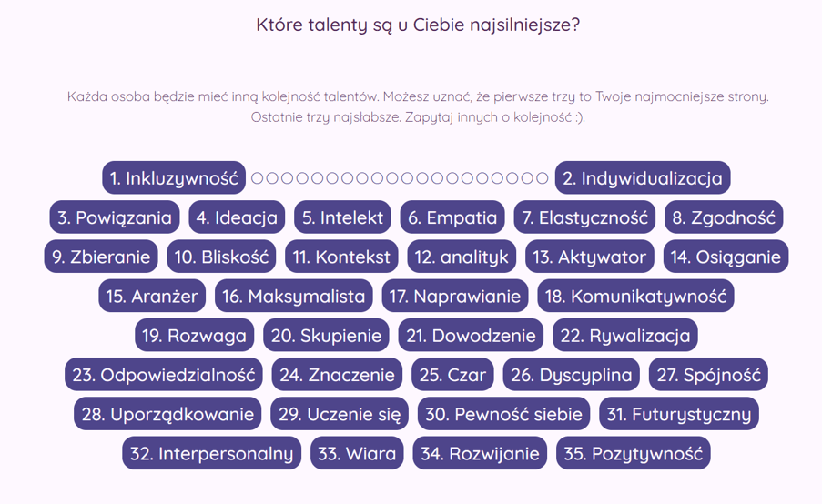Click '7. Elastyczność' talent pill
The height and width of the screenshot is (504, 822).
[584, 217]
